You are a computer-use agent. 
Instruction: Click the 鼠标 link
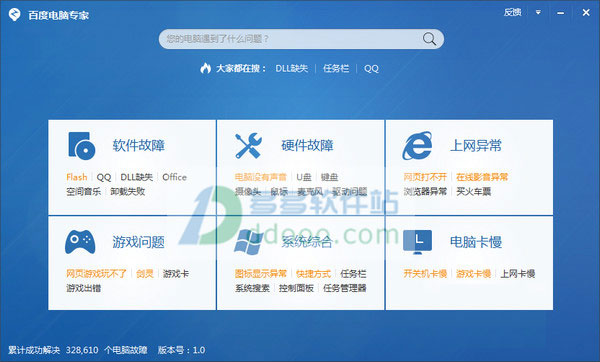point(279,191)
